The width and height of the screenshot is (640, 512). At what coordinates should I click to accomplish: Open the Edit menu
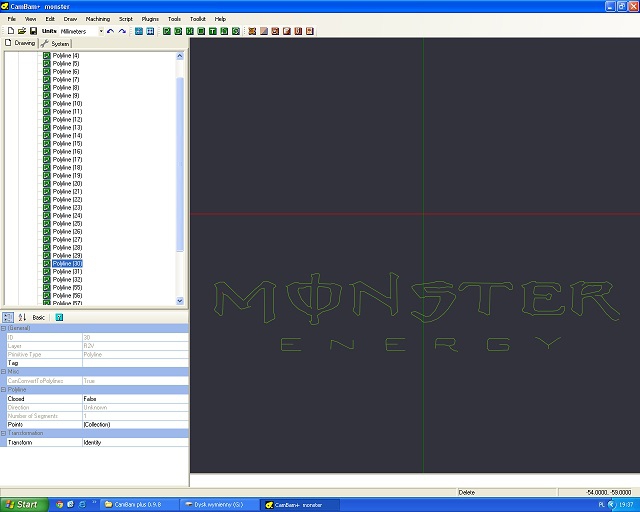point(50,19)
